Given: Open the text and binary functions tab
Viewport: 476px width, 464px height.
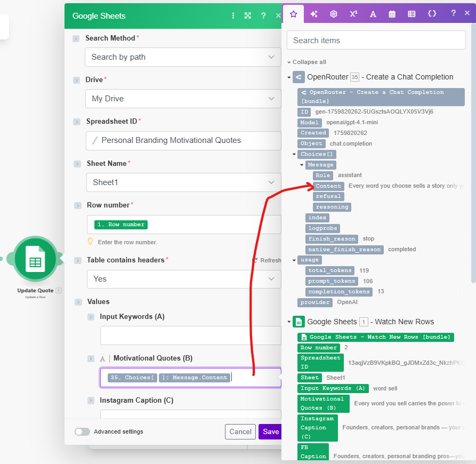Looking at the screenshot, I should tap(373, 14).
